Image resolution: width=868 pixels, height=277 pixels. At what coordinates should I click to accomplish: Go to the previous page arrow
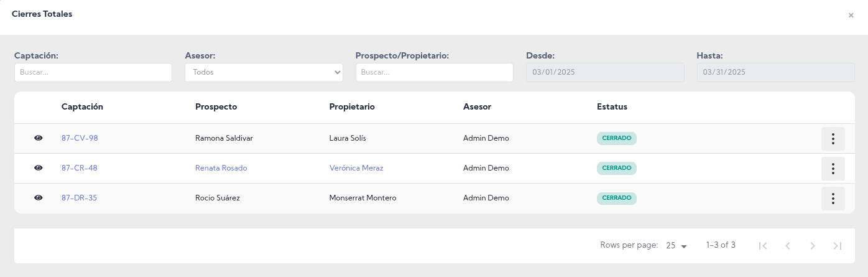coord(788,246)
